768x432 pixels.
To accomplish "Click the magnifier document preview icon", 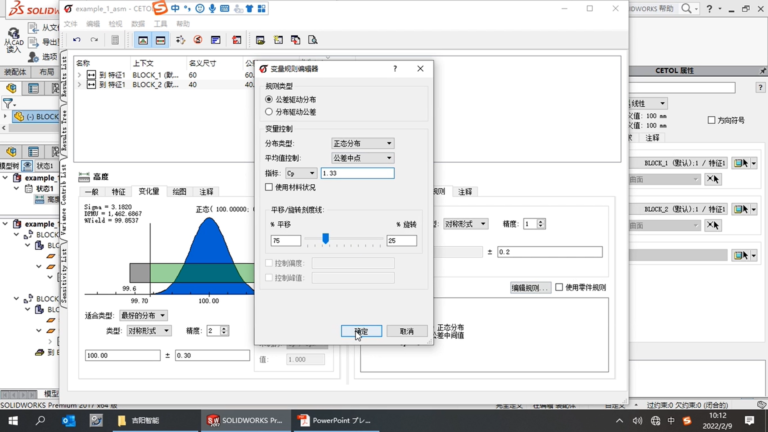I will 312,40.
